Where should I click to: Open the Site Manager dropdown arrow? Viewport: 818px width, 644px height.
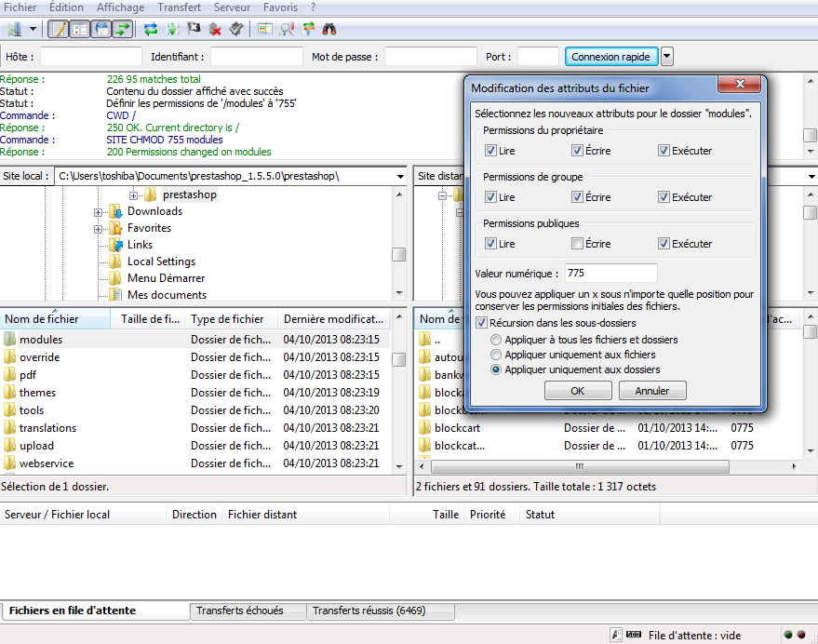tap(33, 29)
